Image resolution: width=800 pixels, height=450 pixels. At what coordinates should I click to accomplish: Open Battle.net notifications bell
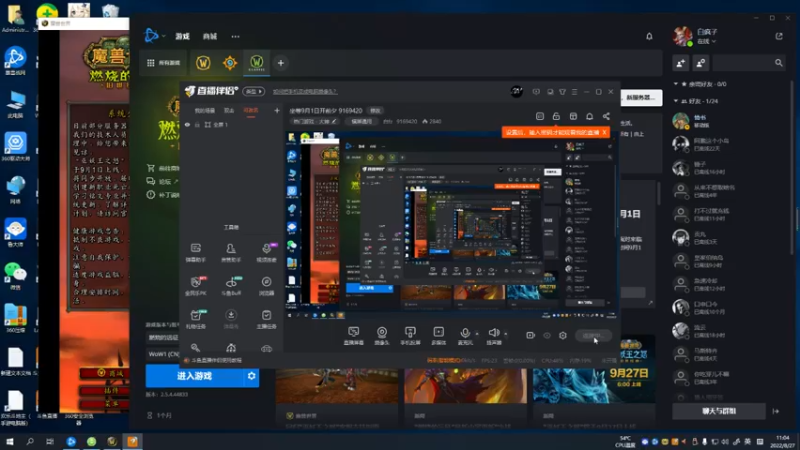649,36
